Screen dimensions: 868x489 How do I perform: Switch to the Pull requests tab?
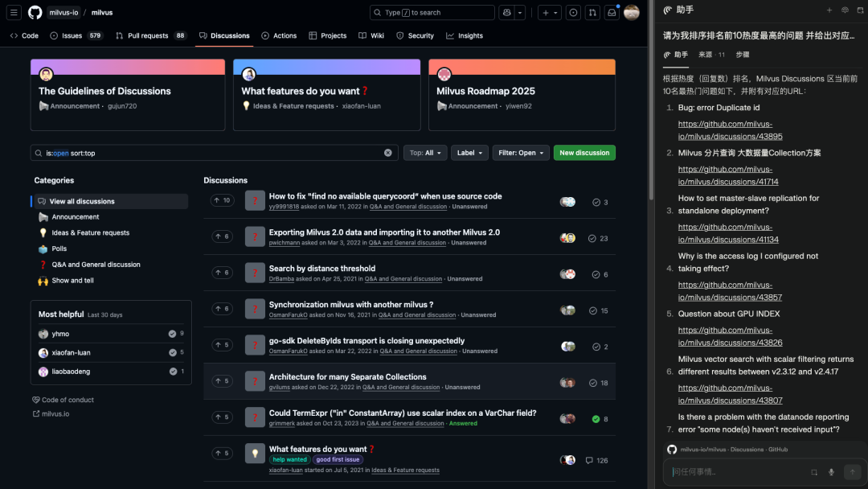click(x=150, y=35)
